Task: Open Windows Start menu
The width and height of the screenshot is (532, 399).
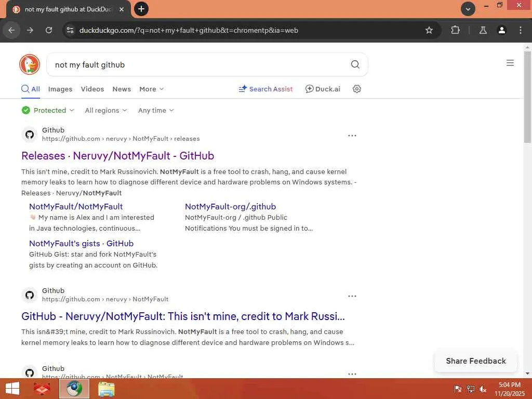Action: (x=12, y=389)
